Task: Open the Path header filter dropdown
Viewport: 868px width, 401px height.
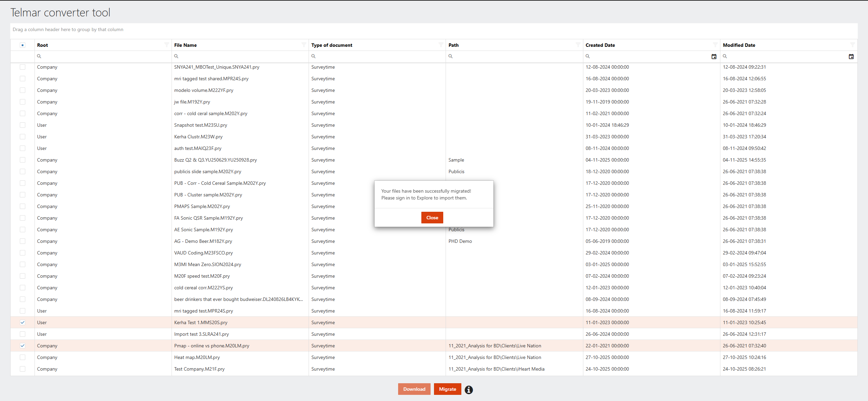Action: (x=578, y=45)
